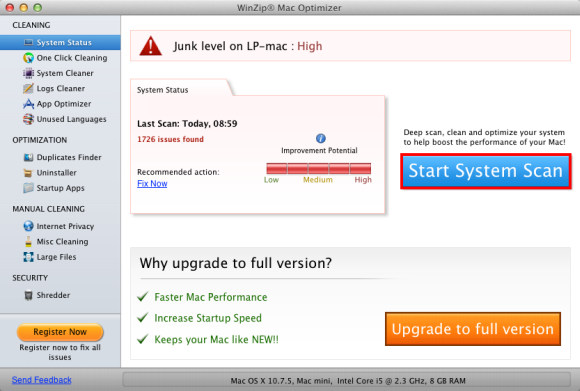Click the 'Why upgrade to full version?' heading
Viewport: 580px width, 391px height.
(x=236, y=263)
